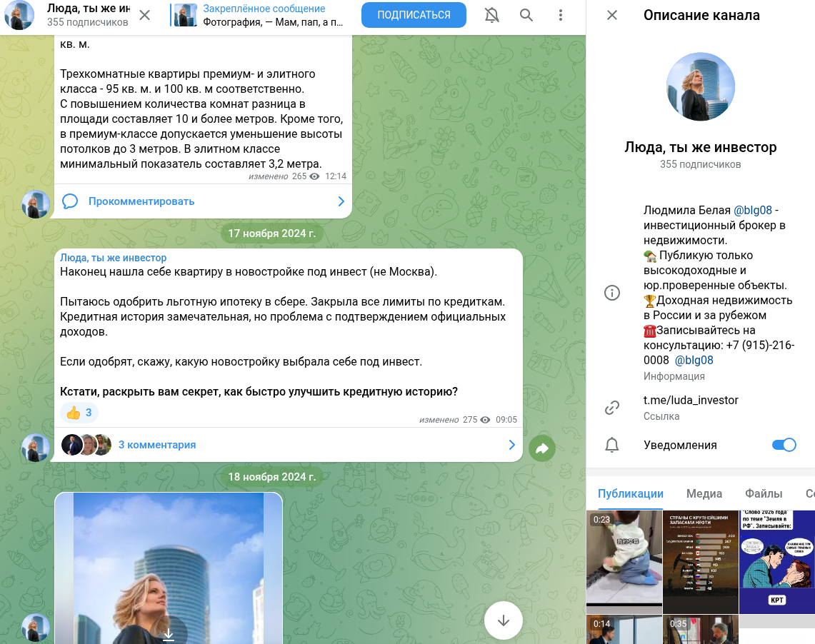Click the info circle icon in description

(611, 293)
